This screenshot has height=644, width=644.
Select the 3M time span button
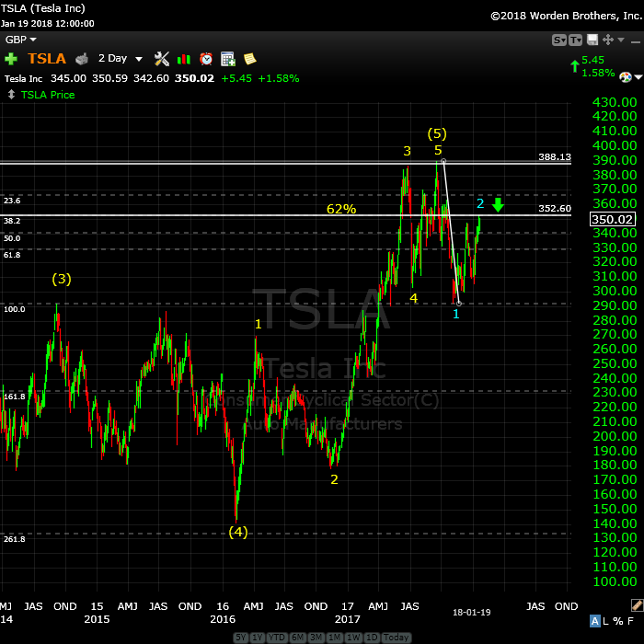tap(316, 638)
